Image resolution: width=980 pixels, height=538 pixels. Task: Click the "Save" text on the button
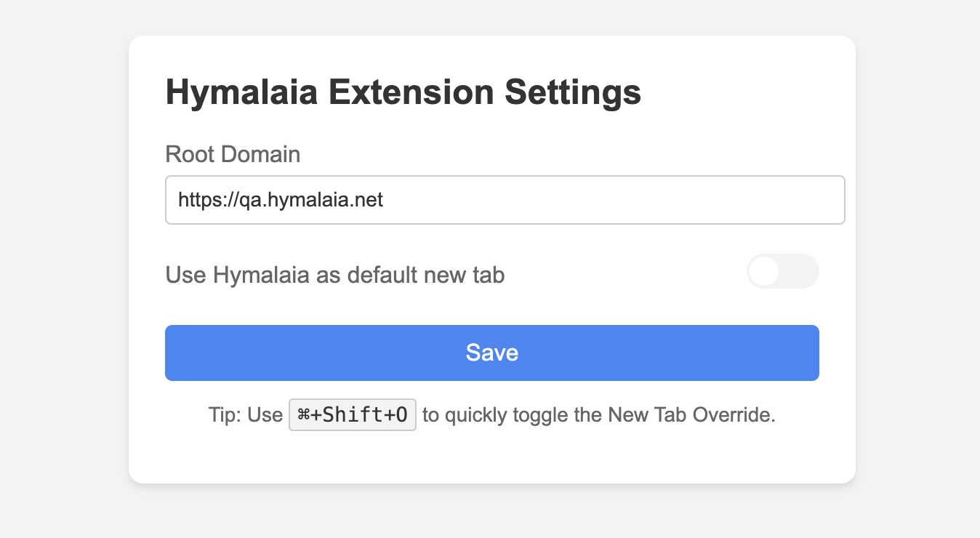click(x=492, y=353)
